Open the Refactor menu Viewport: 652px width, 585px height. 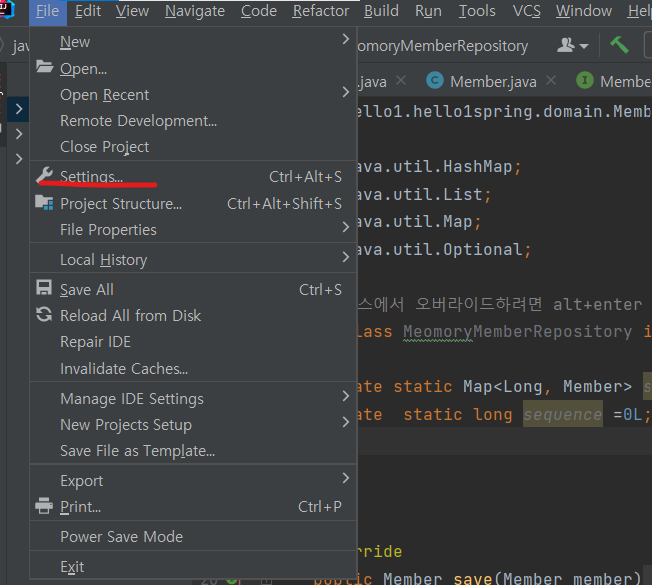[321, 11]
